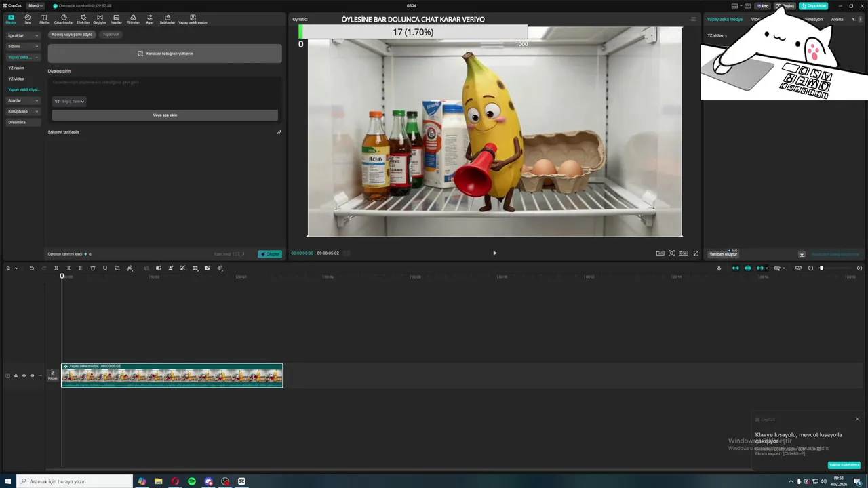Expand the Kütüphane section
This screenshot has height=488, width=868.
23,111
